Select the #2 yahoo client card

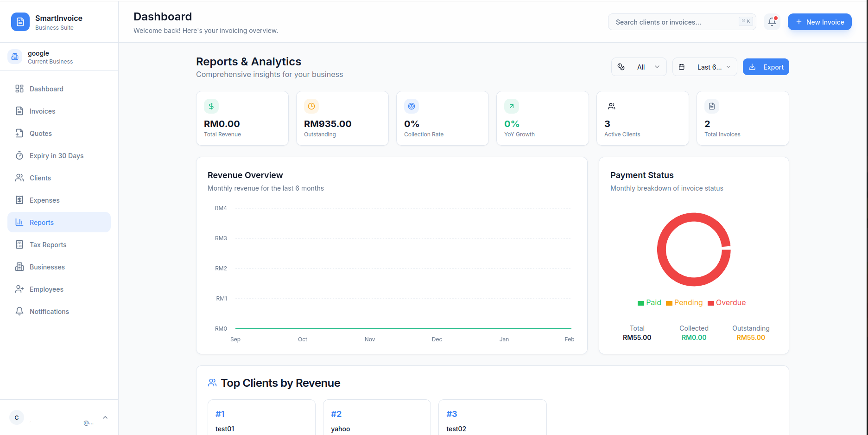377,417
